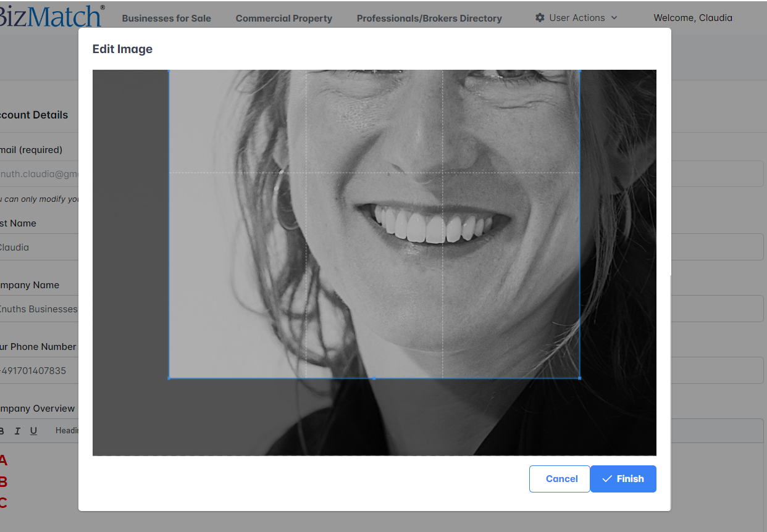This screenshot has width=767, height=532.
Task: Toggle italic formatting in Company Overview editor
Action: (17, 431)
